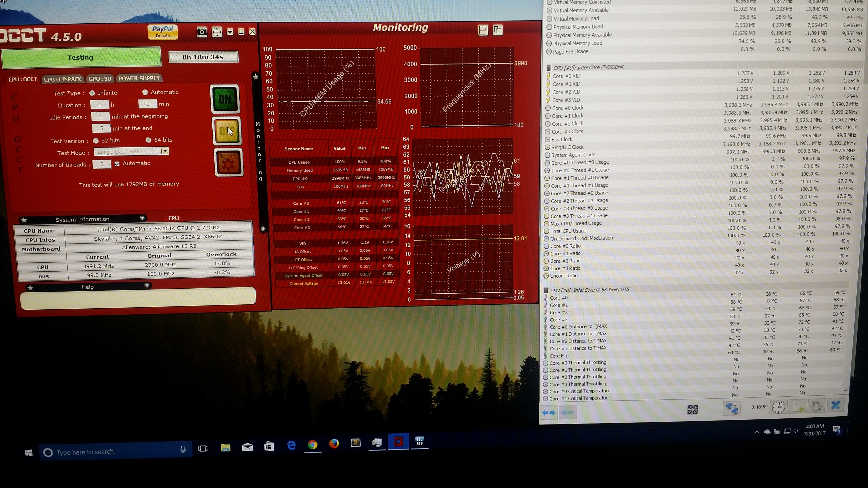868x488 pixels.
Task: Toggle the Monitoring graph view icon
Action: [483, 30]
